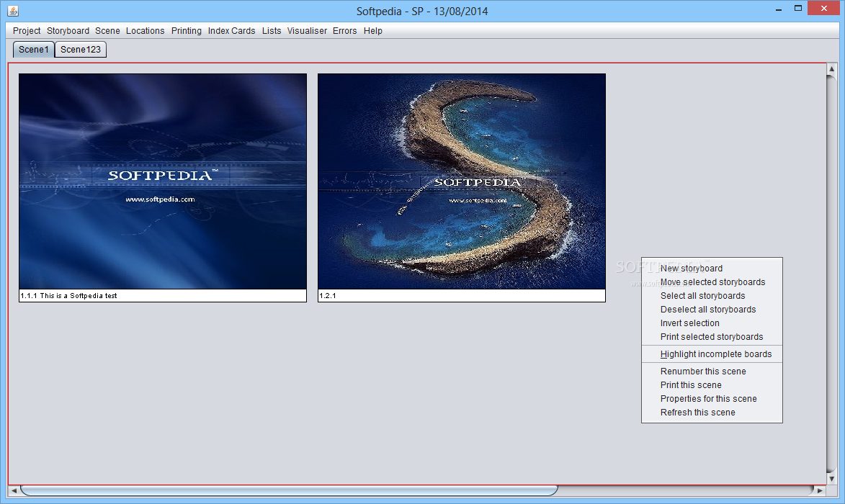Select the 1.1.1 Softpedia storyboard thumbnail
This screenshot has width=845, height=504.
pyautogui.click(x=163, y=181)
